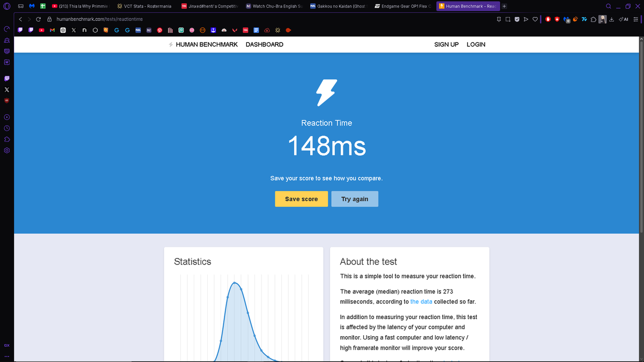
Task: Open the Pinterest bookmark
Action: click(x=159, y=30)
